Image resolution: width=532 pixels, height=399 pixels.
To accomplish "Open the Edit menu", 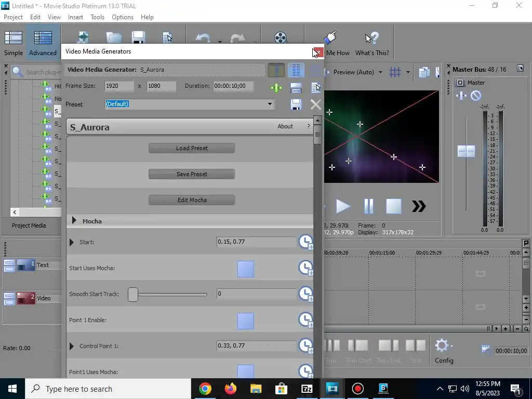I will pyautogui.click(x=35, y=17).
